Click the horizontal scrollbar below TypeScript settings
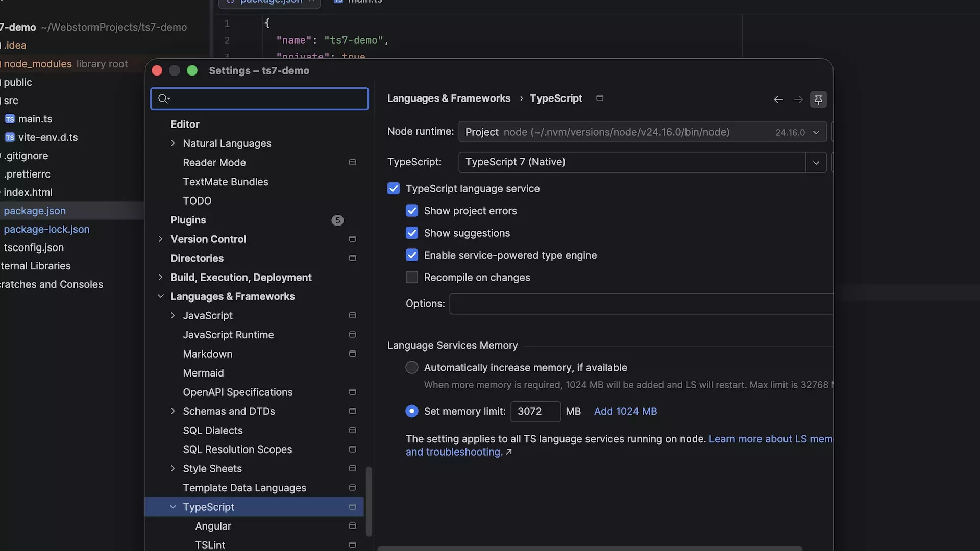Viewport: 980px width, 551px height. pos(590,548)
